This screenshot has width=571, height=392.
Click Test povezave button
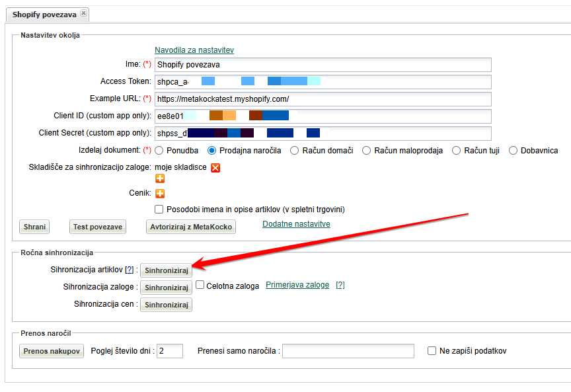98,227
